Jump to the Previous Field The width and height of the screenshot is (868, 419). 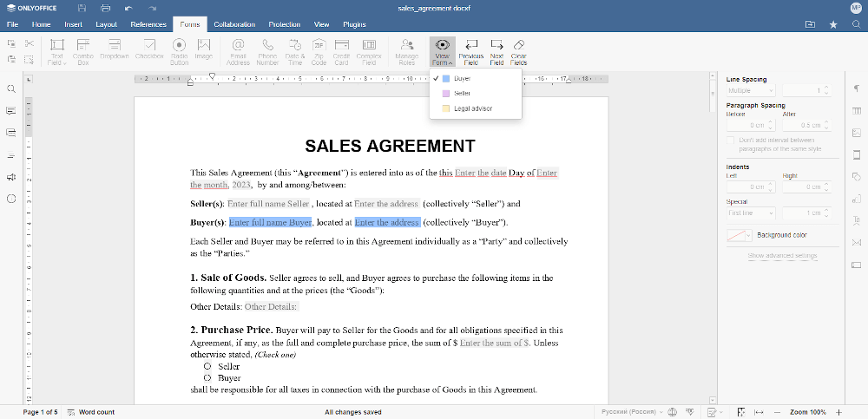coord(470,48)
